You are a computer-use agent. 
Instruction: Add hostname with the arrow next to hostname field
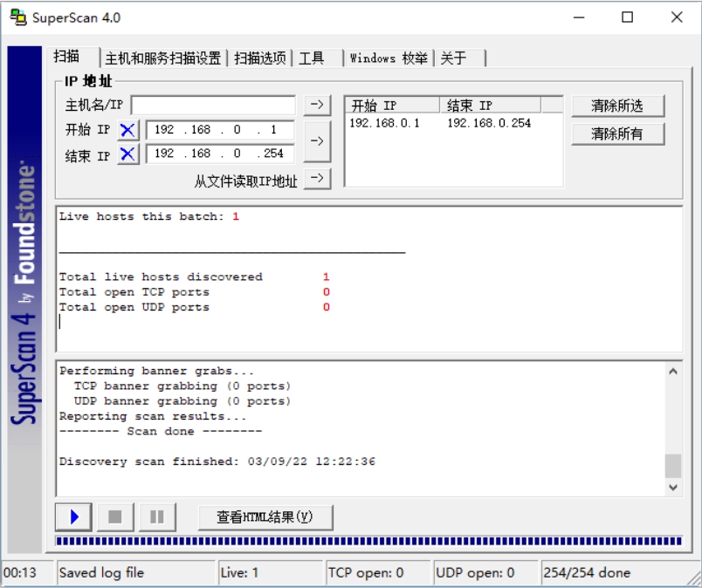(317, 105)
